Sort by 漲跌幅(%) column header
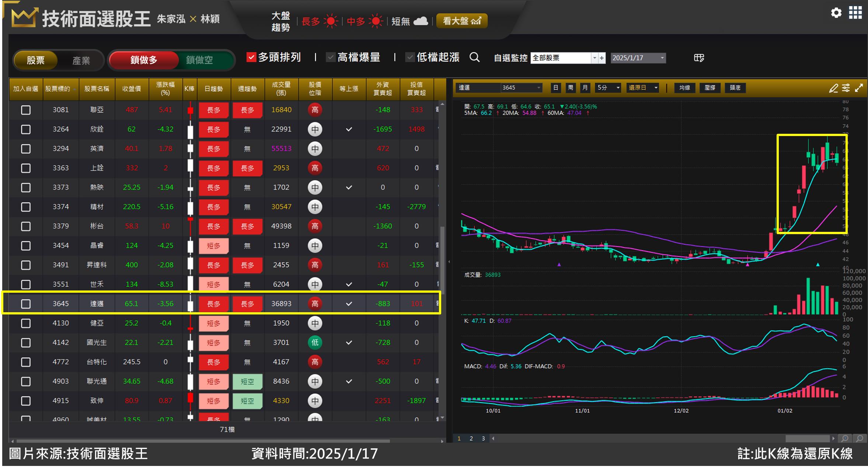 click(165, 89)
